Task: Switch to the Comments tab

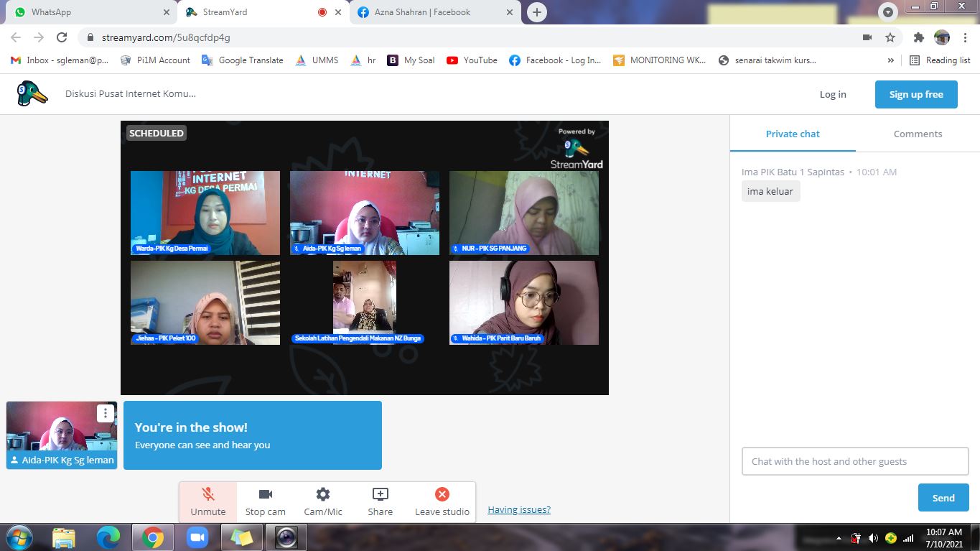Action: tap(918, 134)
